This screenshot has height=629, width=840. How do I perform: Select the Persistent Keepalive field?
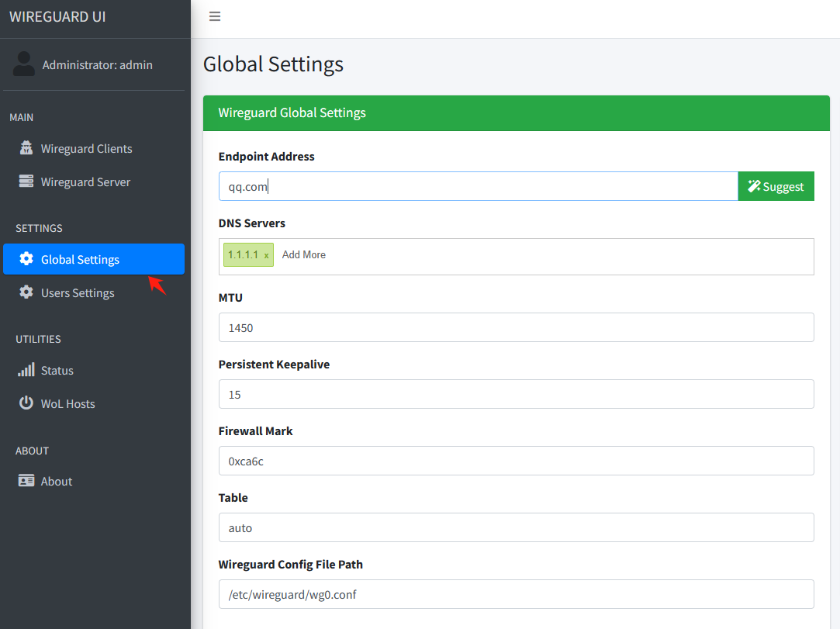pyautogui.click(x=516, y=394)
